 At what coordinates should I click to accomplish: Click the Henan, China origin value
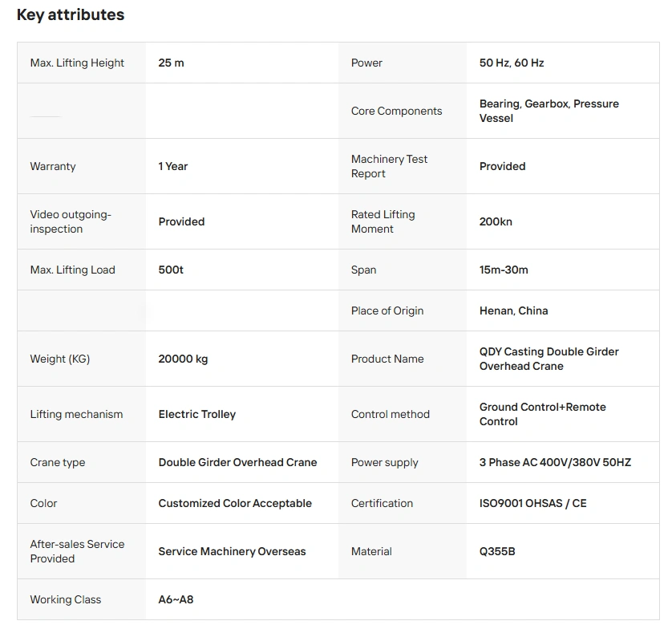coord(513,310)
